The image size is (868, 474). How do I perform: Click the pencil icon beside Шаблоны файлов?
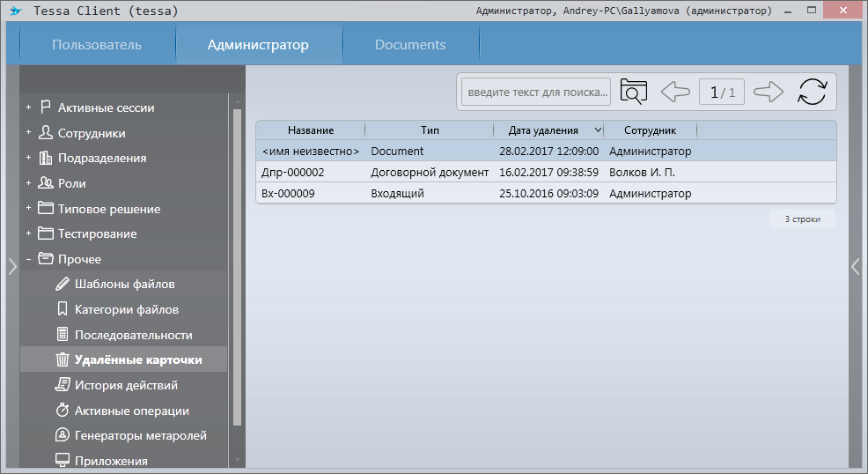[63, 284]
